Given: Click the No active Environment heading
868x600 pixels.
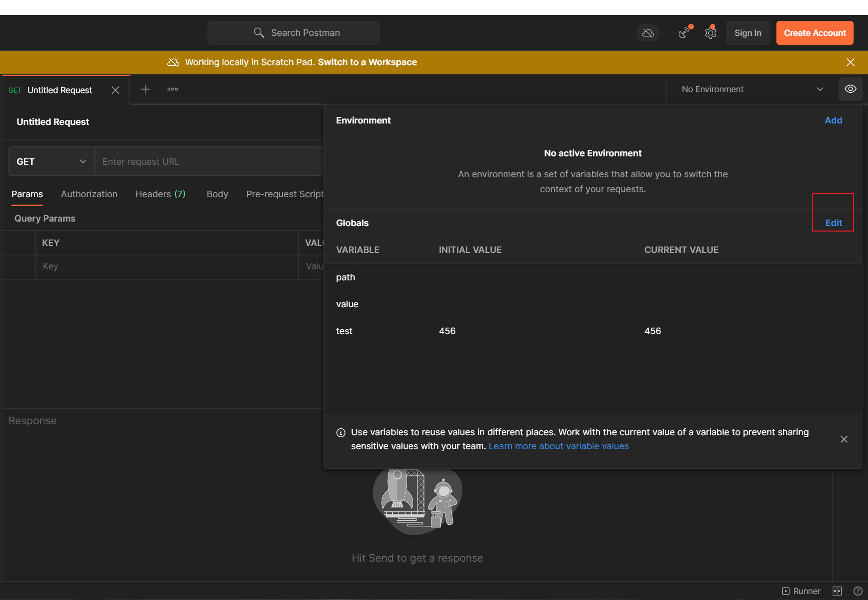Looking at the screenshot, I should click(x=593, y=153).
